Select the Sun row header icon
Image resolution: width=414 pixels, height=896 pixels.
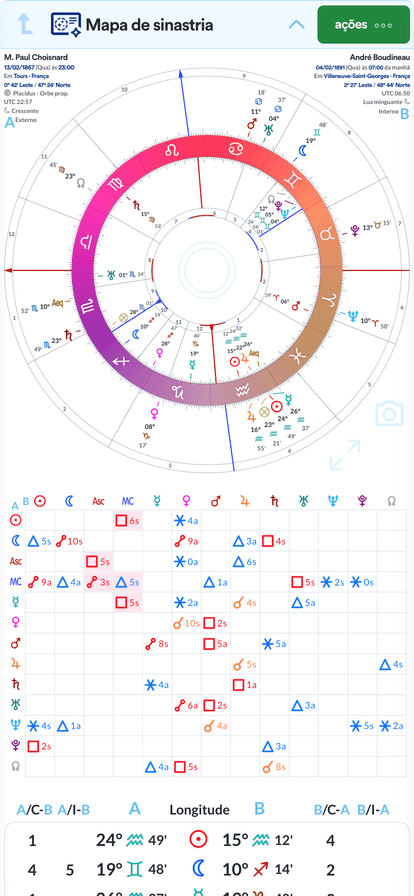click(16, 520)
